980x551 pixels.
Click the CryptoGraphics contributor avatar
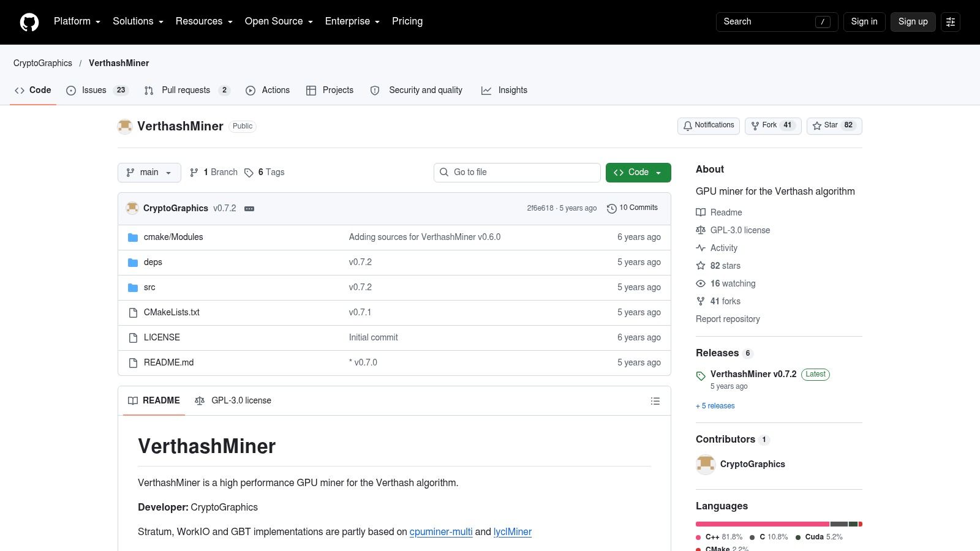[x=706, y=465]
